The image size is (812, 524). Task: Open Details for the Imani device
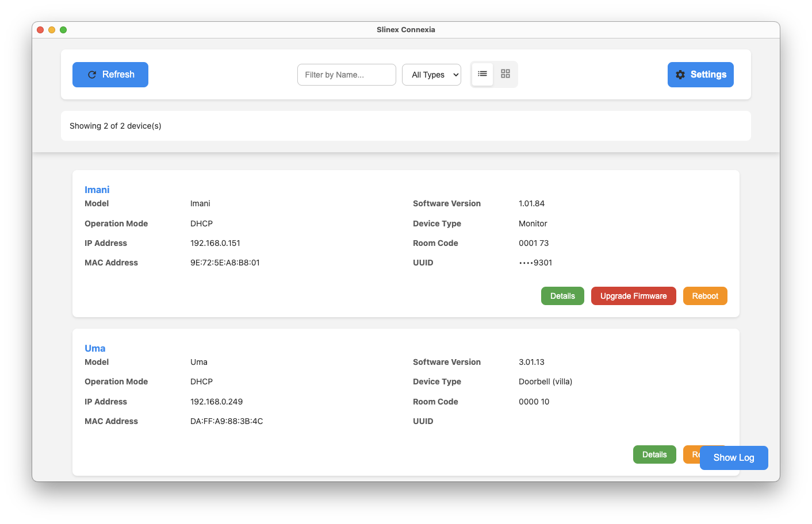[x=562, y=296]
